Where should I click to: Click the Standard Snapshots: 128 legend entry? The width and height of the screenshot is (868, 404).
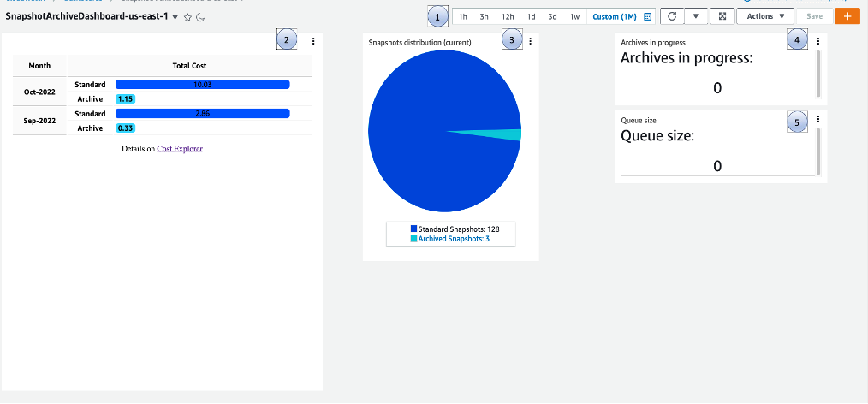(x=455, y=229)
